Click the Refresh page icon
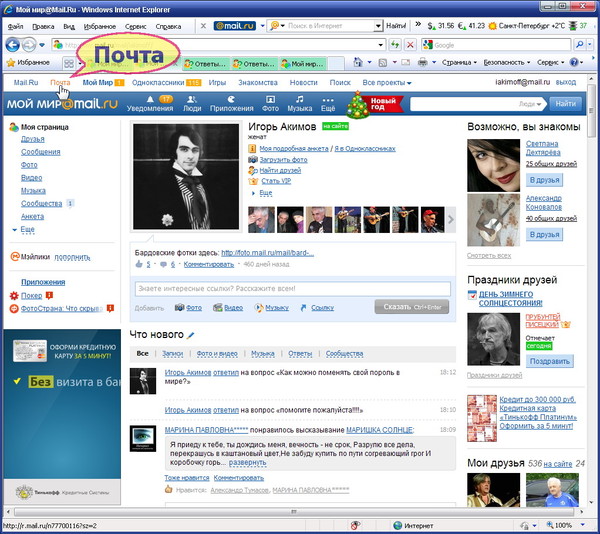 (x=395, y=45)
